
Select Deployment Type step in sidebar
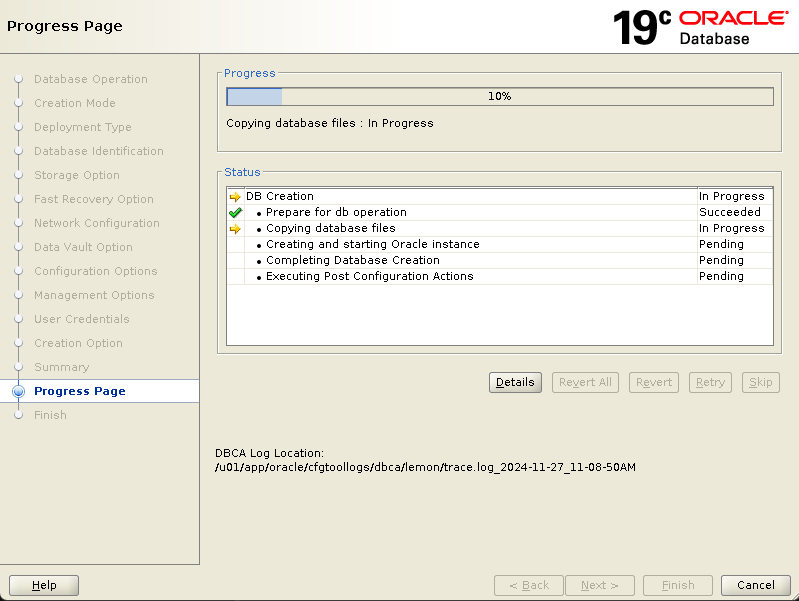tap(83, 127)
